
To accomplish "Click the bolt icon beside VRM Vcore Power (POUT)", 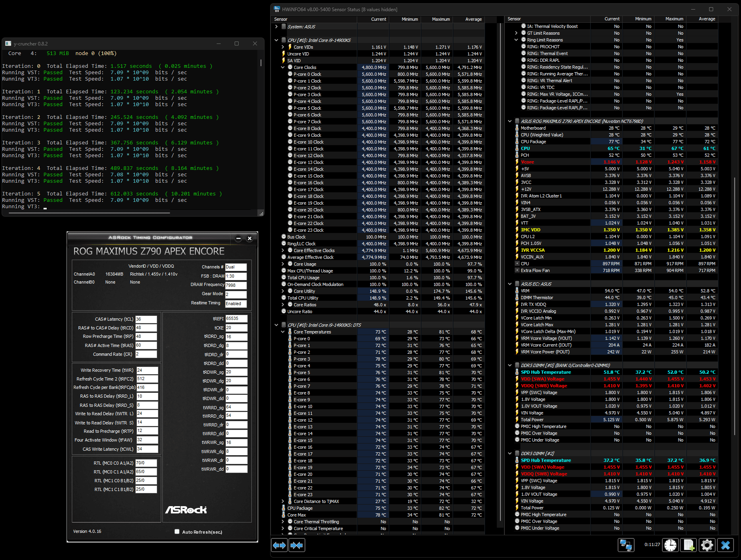I will (x=517, y=352).
